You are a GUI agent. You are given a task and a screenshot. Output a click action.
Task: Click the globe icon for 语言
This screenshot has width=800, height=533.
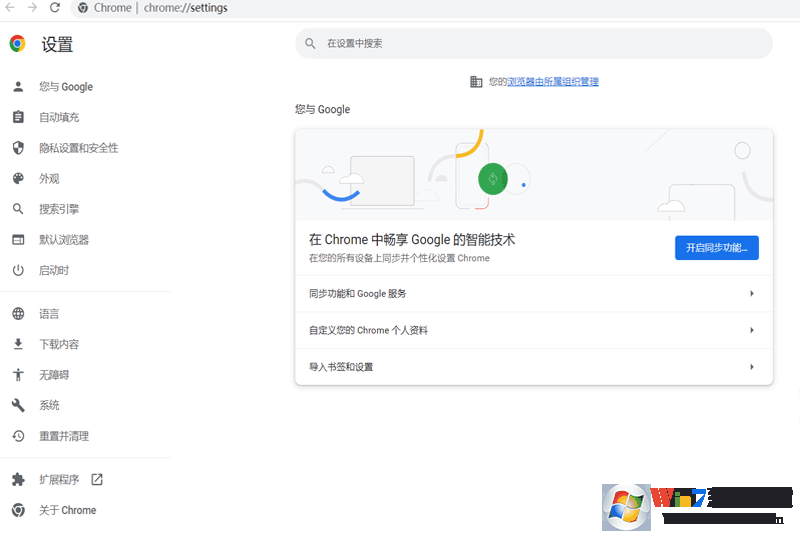pyautogui.click(x=18, y=314)
